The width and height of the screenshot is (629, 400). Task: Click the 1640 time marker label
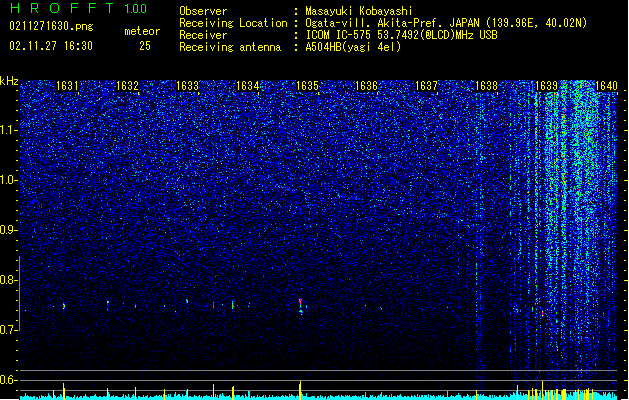pos(607,86)
